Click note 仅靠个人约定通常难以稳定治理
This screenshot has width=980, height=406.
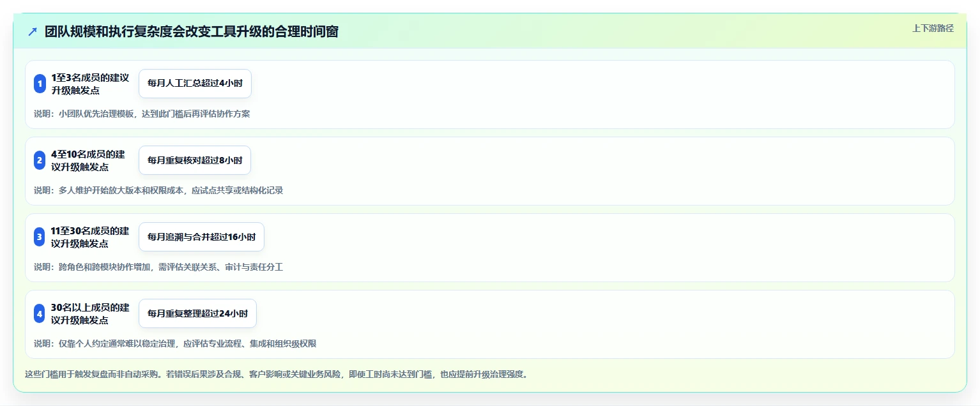point(117,343)
